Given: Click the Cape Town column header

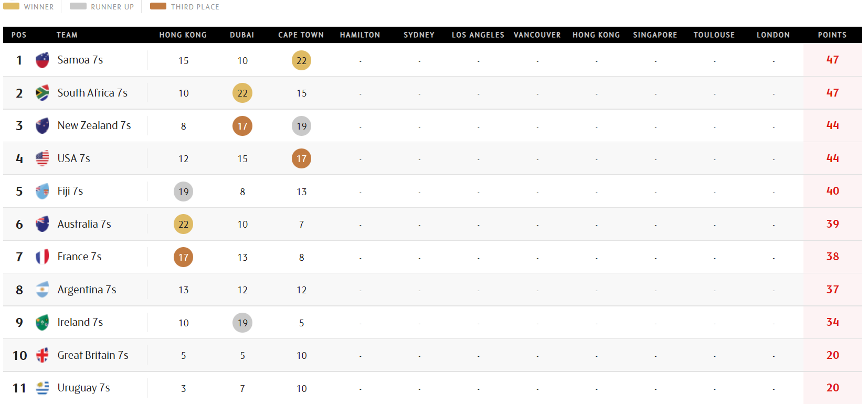Looking at the screenshot, I should (301, 35).
